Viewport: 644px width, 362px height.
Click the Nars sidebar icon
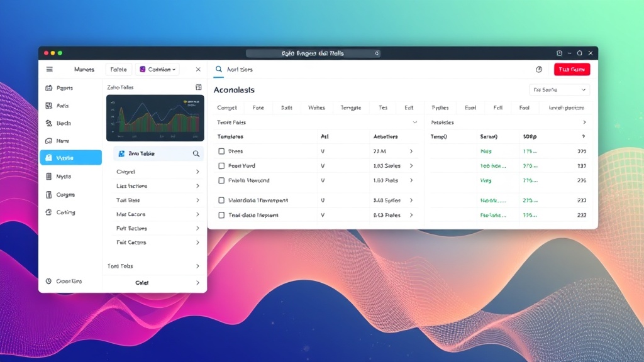pos(49,141)
